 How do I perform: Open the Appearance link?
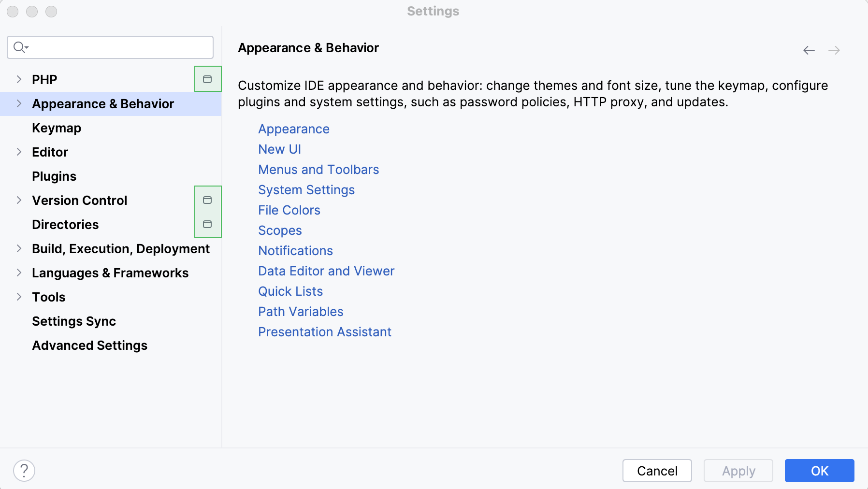(293, 129)
